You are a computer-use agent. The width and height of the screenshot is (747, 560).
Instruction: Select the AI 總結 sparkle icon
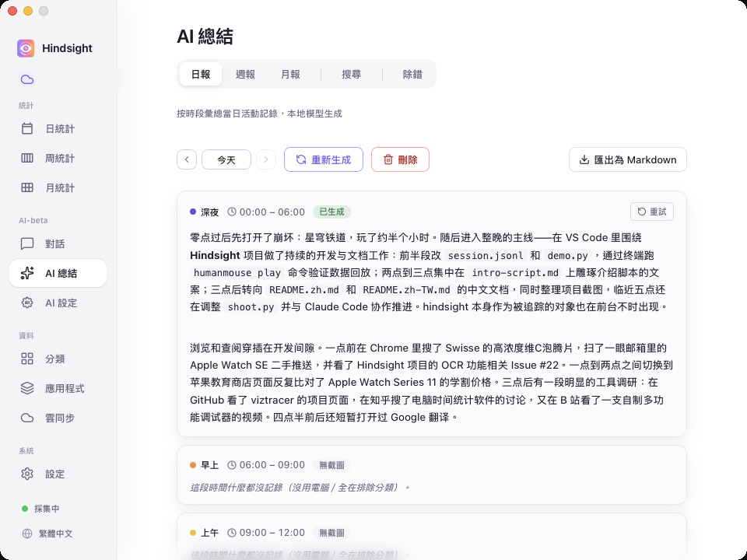coord(27,273)
